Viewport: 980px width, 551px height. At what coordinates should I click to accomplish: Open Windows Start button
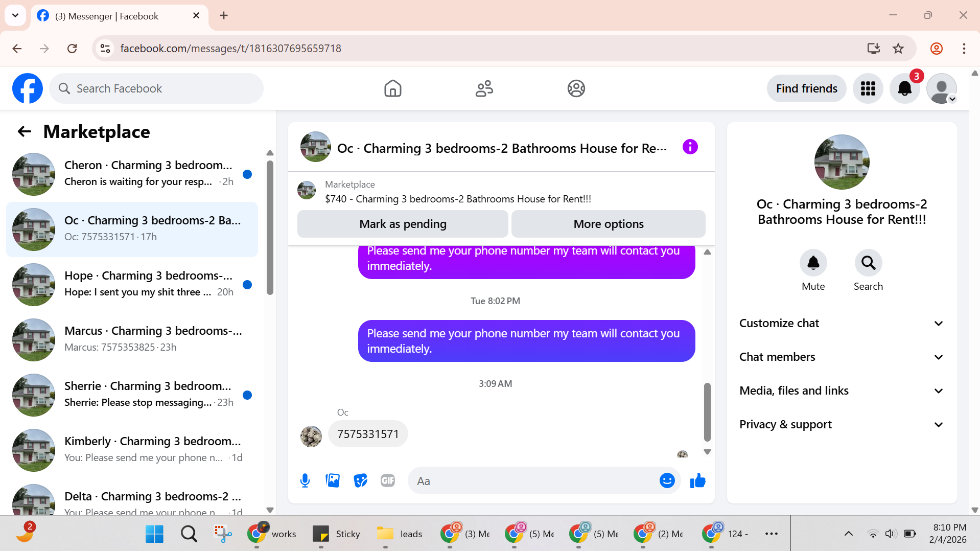[154, 534]
